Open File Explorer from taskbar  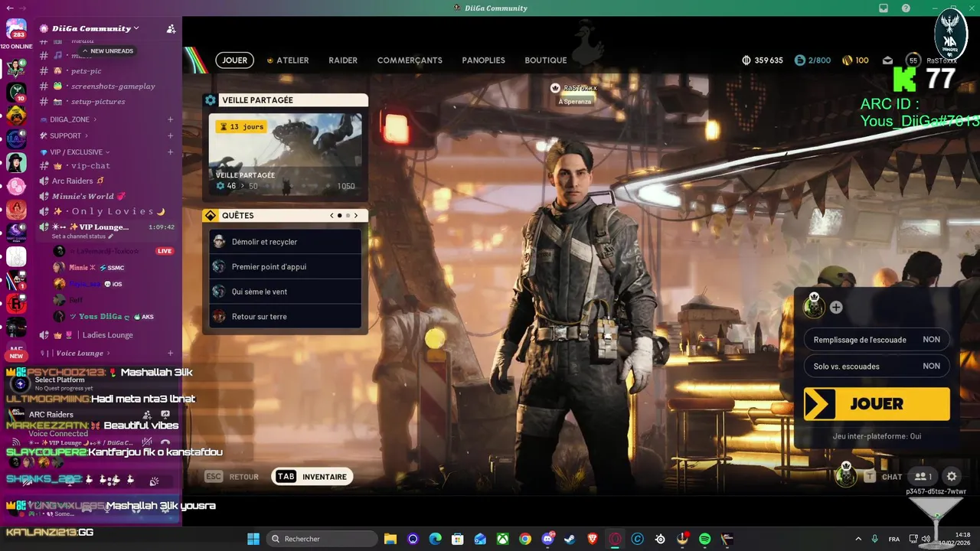[390, 539]
